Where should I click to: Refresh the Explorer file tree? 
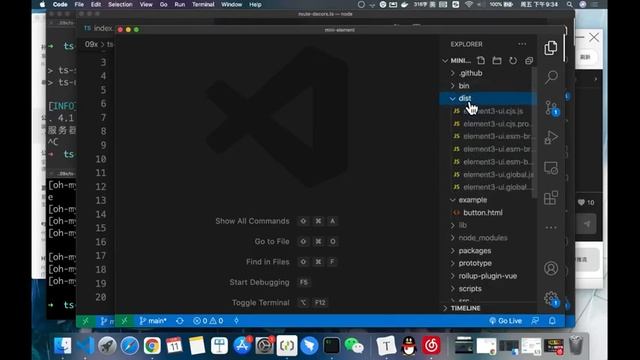[513, 60]
